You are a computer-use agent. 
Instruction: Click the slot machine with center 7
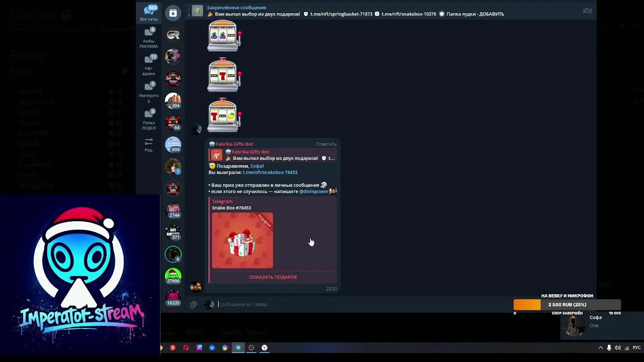coord(224,75)
